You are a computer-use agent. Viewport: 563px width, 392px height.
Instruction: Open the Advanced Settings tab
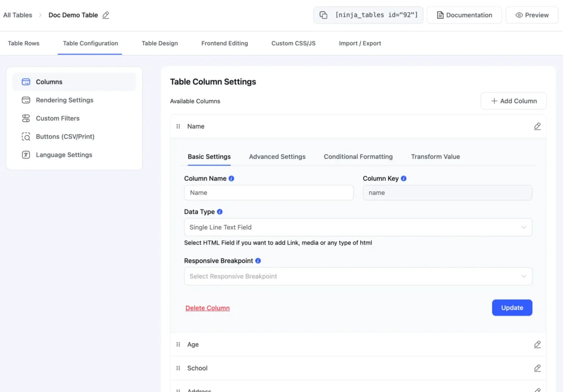coord(277,157)
